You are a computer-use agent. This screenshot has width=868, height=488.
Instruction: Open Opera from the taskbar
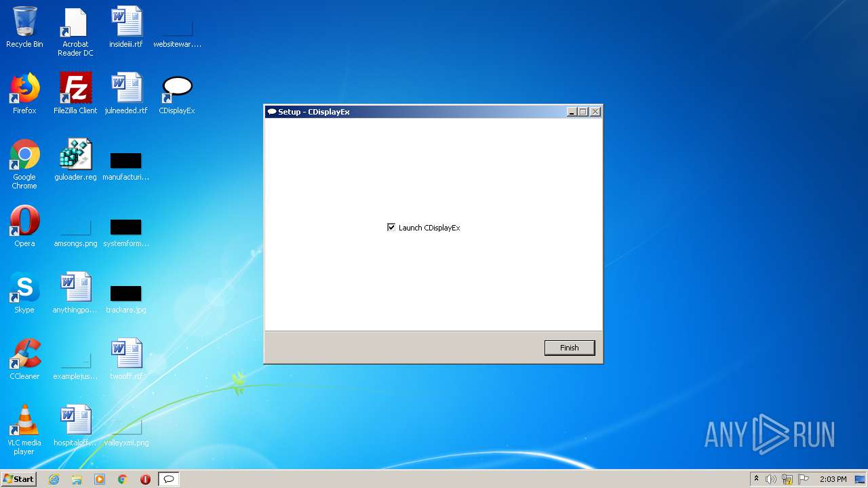tap(145, 479)
